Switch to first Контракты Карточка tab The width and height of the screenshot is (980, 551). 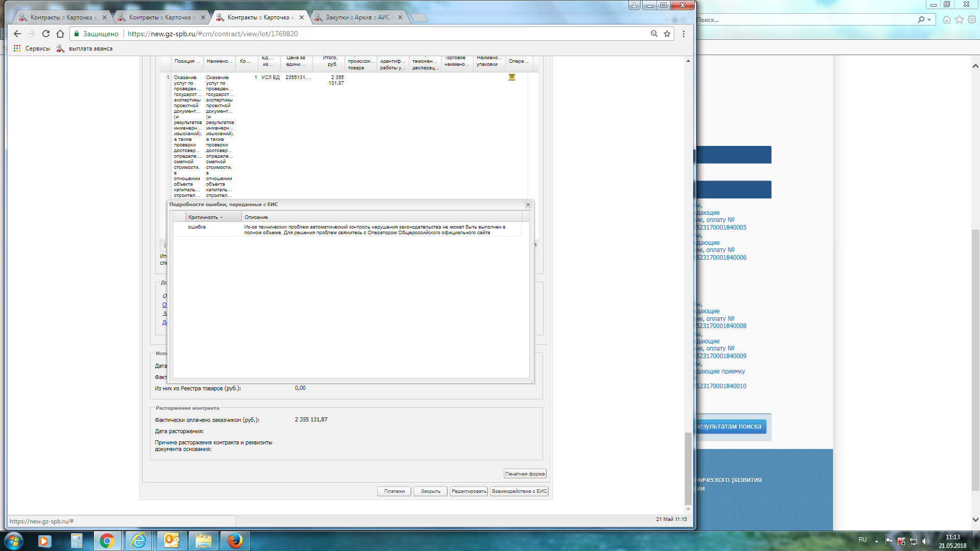(x=61, y=17)
